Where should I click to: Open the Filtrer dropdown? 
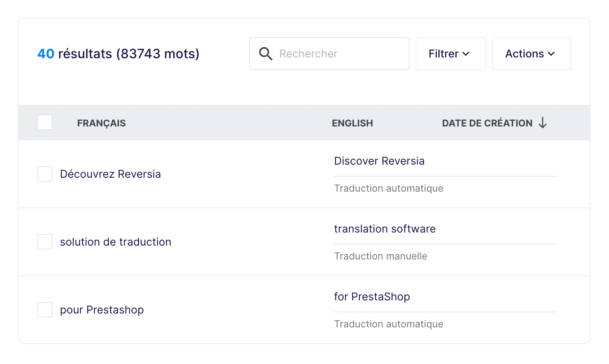pos(450,54)
